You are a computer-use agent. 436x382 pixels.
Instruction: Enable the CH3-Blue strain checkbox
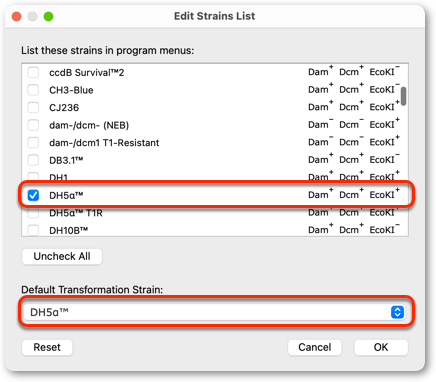pos(33,90)
